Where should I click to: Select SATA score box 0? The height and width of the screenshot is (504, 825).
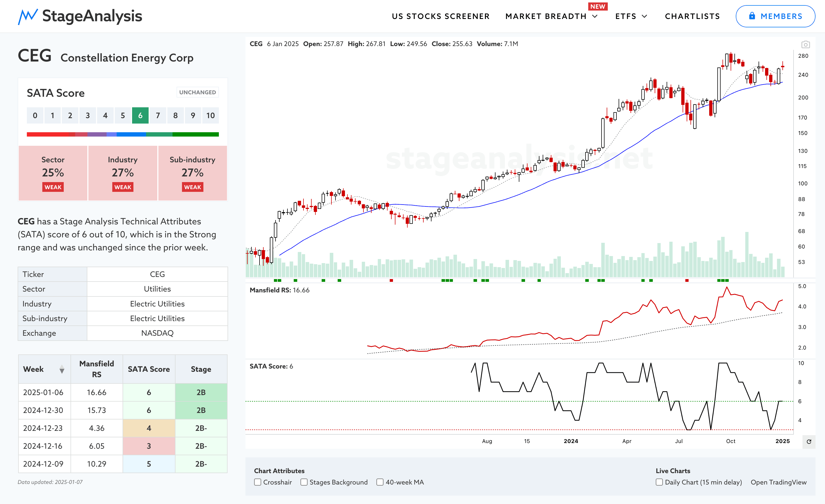tap(35, 115)
